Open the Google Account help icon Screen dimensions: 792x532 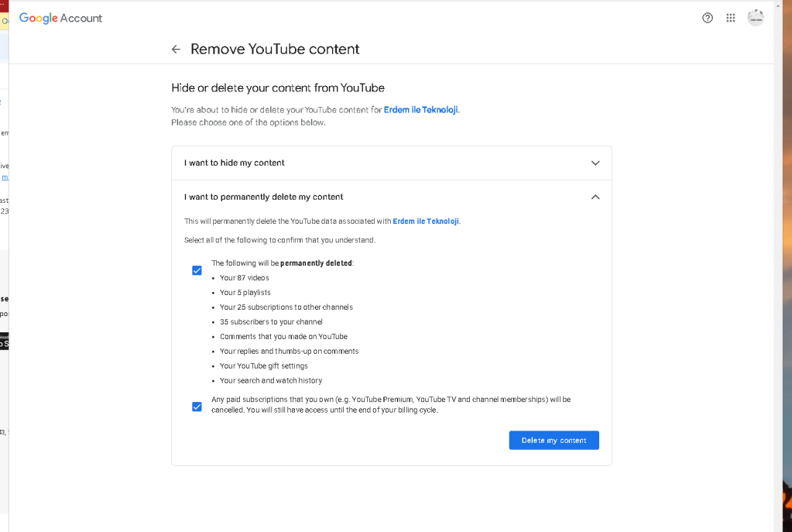point(707,18)
